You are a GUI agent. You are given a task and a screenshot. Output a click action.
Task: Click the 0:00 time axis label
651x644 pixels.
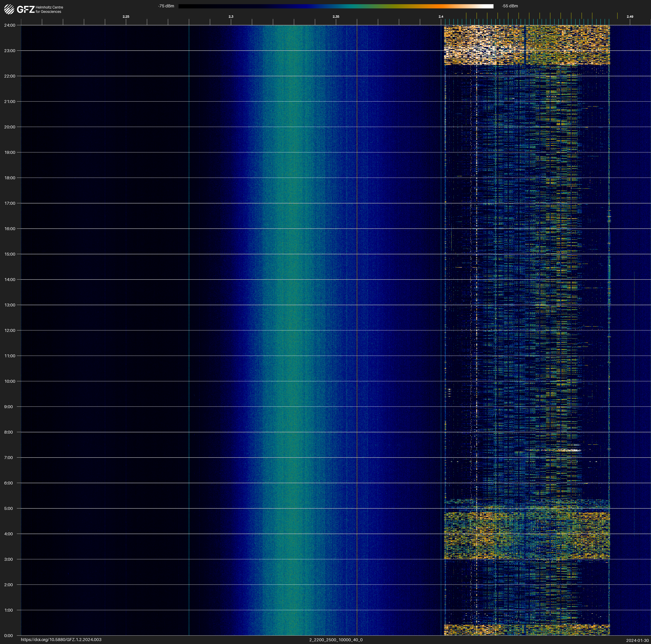[8, 636]
